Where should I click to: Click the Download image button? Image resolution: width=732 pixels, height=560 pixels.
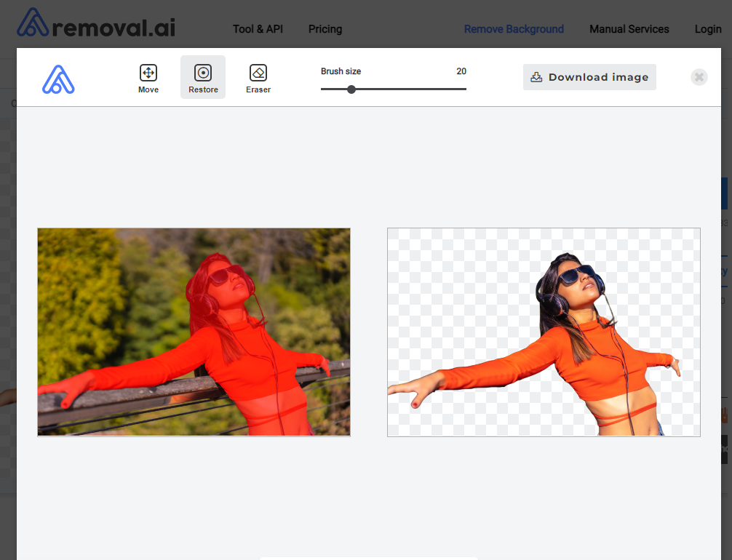pyautogui.click(x=589, y=77)
